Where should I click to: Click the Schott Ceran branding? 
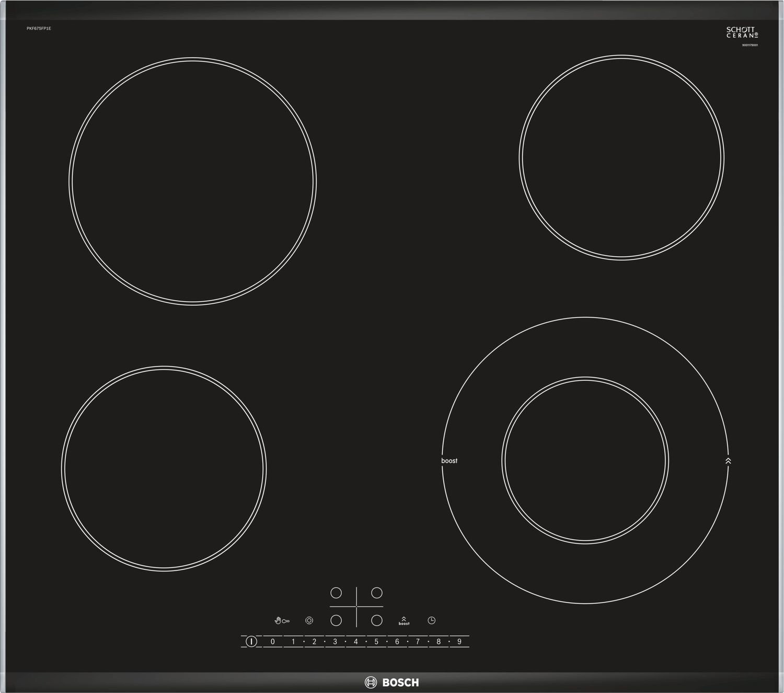coord(741,33)
